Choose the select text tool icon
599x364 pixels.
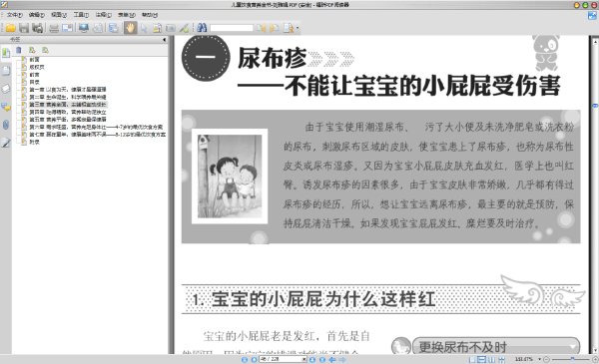(157, 28)
